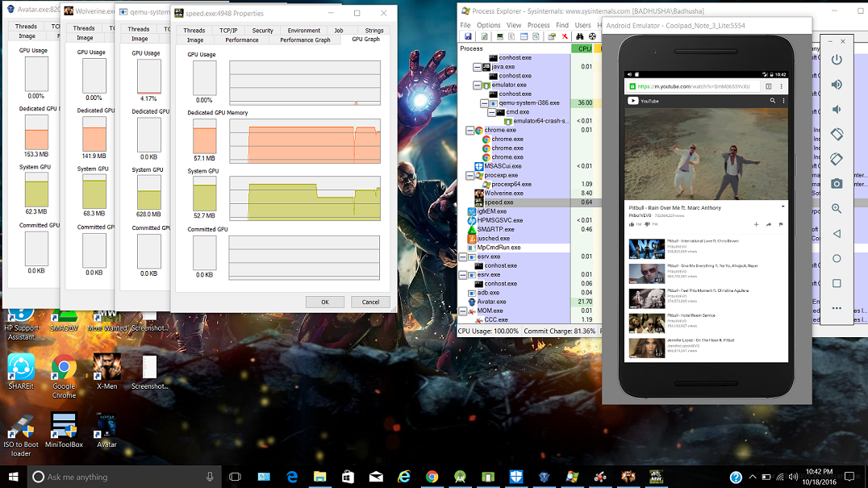Collapse the chrome.exe tree node

(x=469, y=131)
